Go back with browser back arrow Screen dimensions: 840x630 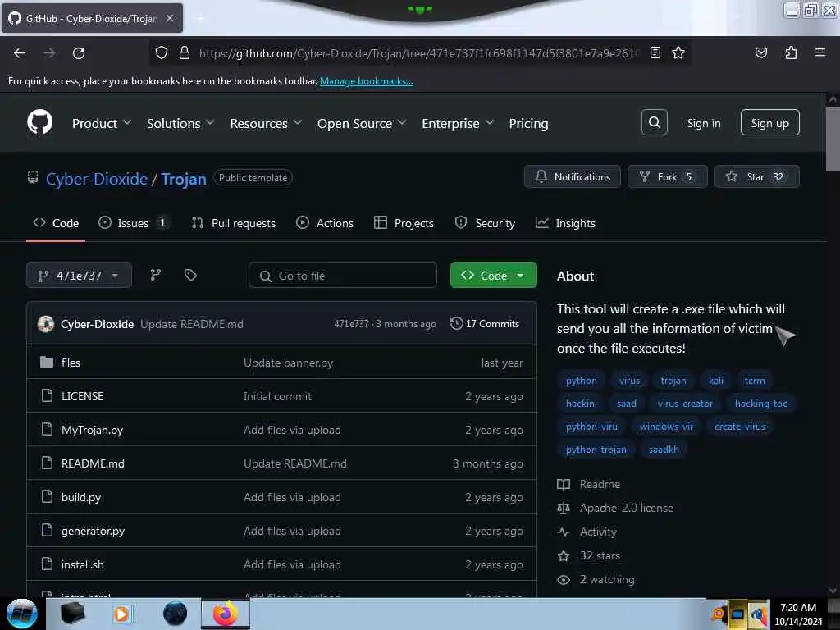(x=20, y=53)
